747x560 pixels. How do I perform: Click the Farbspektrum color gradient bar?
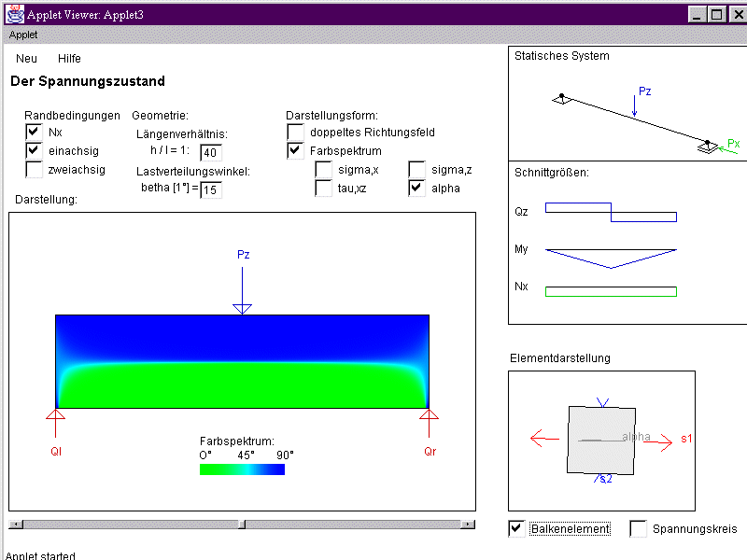242,469
